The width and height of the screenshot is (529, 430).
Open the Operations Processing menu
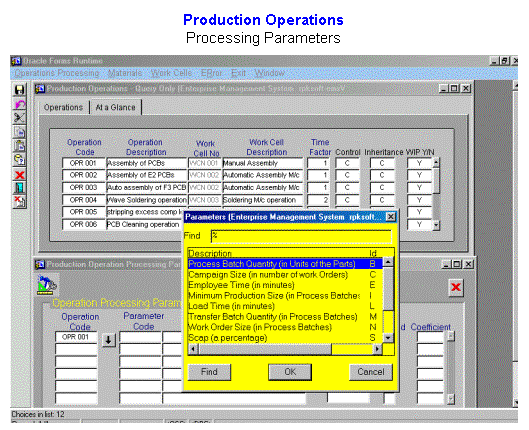(57, 73)
